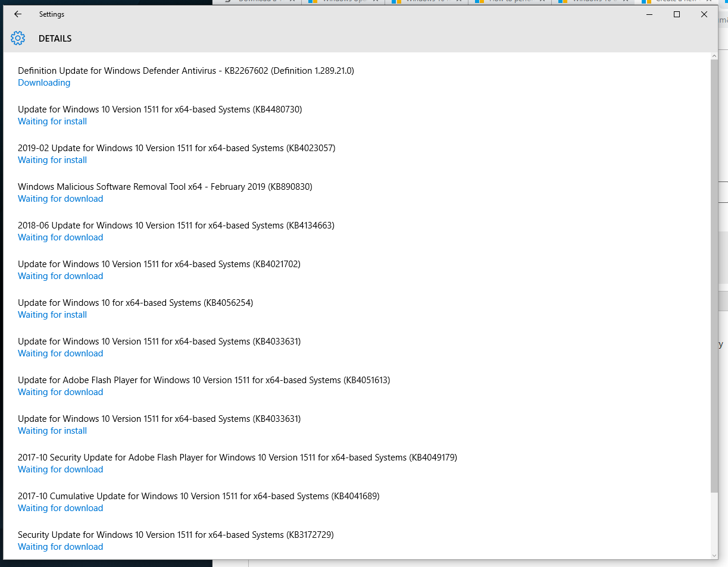This screenshot has height=567, width=728.
Task: Click Waiting for install under KB4023057
Action: point(52,160)
